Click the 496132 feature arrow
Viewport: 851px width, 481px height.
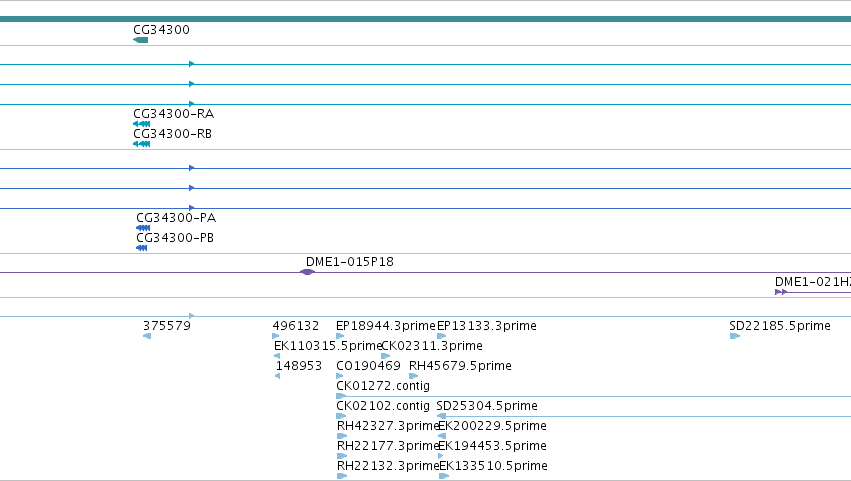click(276, 336)
